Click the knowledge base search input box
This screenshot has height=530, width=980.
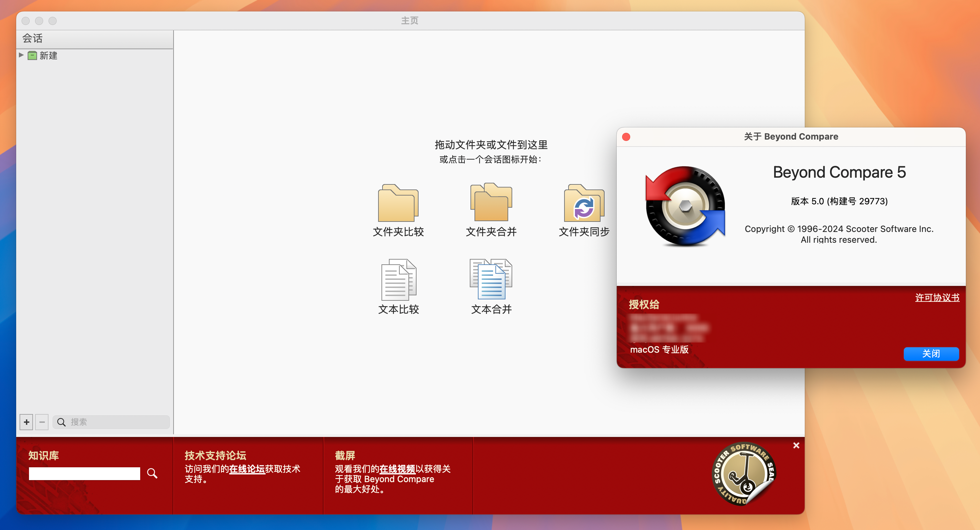click(x=85, y=473)
